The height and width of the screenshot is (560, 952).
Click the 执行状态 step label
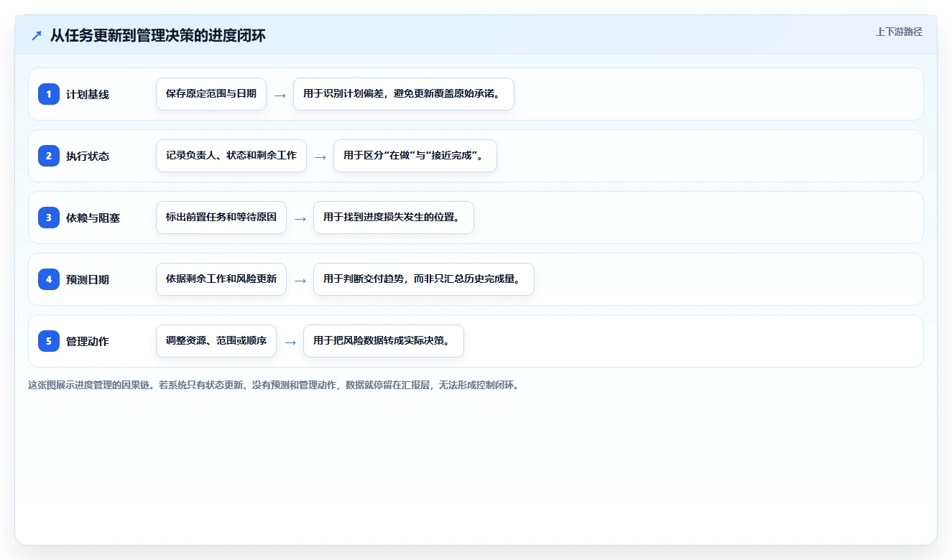pyautogui.click(x=88, y=157)
